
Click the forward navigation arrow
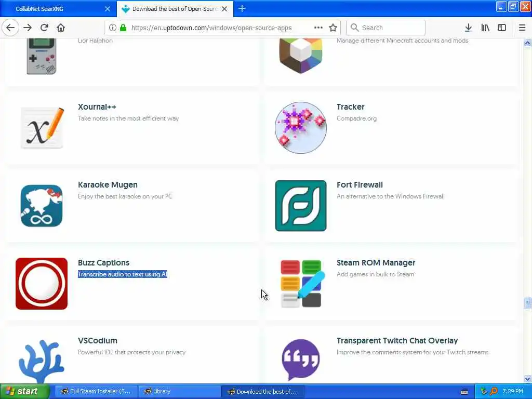[28, 28]
